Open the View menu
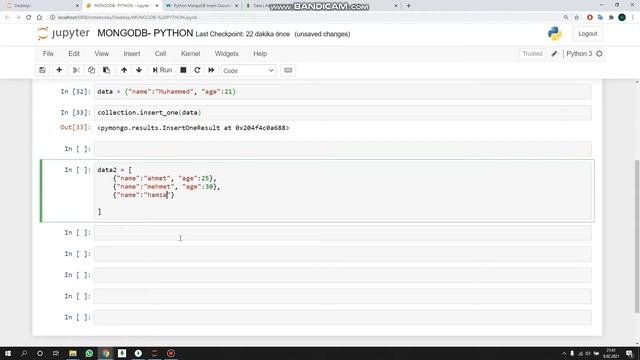640x360 pixels. (102, 53)
